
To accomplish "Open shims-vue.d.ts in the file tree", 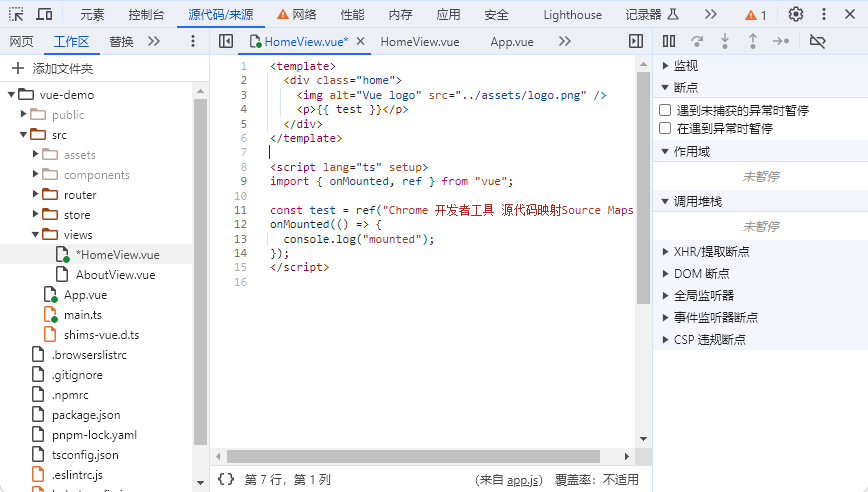I will (x=101, y=334).
